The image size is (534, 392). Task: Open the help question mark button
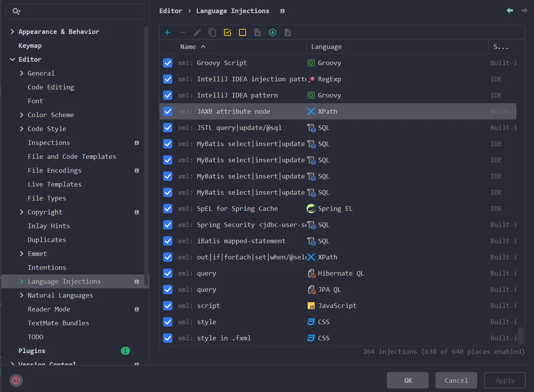16,380
